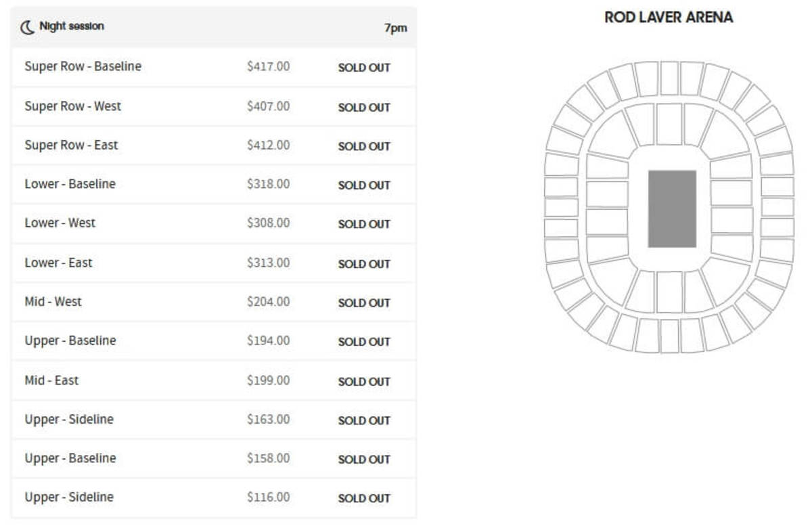Select Upper - Sideline at $163.00
Viewport: 812px width, 528px height.
(213, 420)
